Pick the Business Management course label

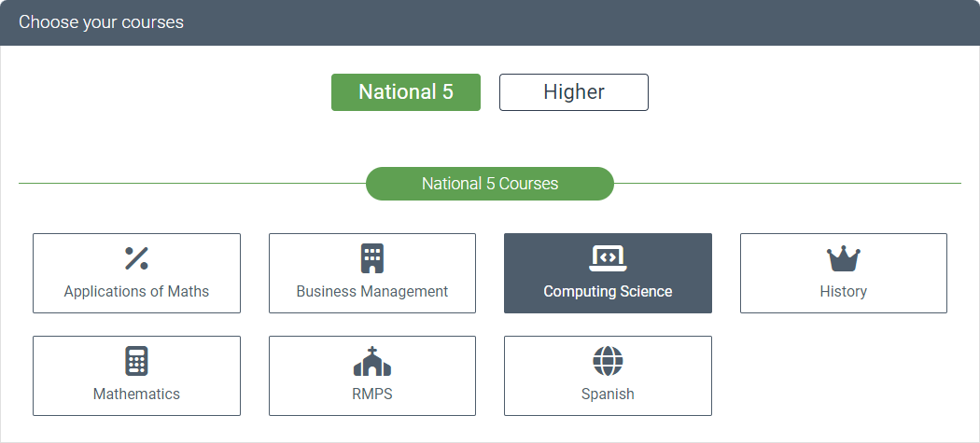pyautogui.click(x=372, y=291)
